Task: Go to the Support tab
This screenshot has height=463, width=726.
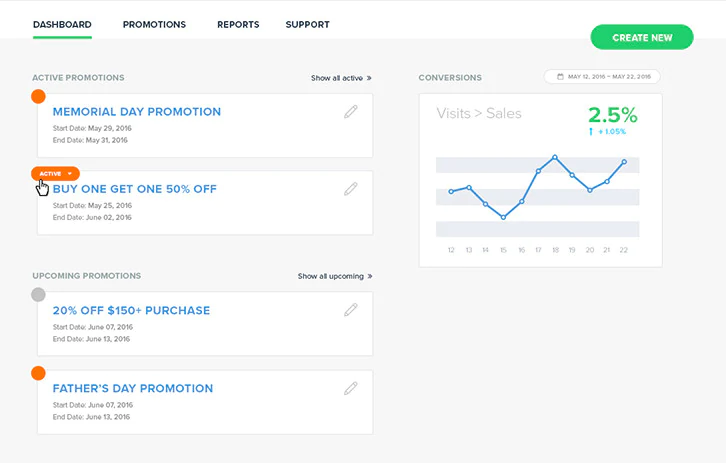Action: click(x=307, y=25)
